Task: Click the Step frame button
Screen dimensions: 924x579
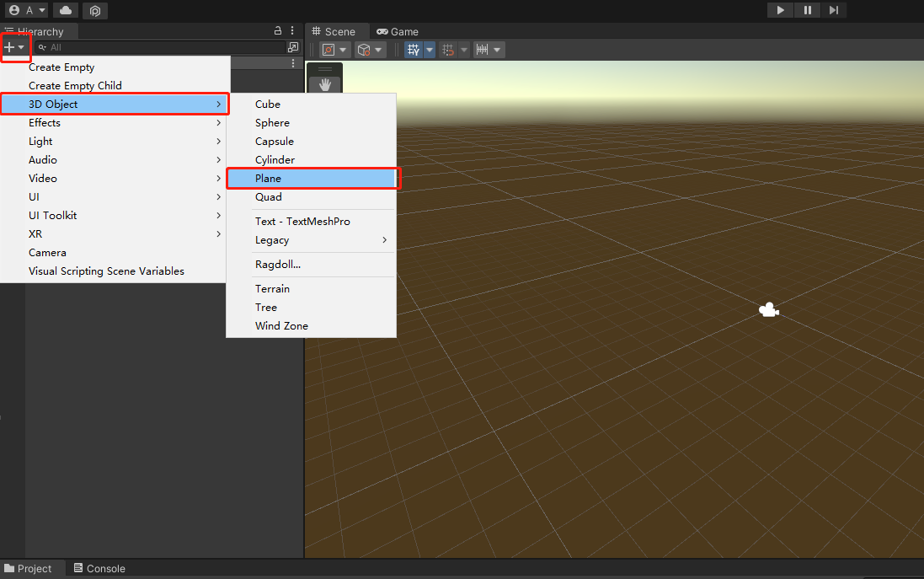Action: (x=833, y=10)
